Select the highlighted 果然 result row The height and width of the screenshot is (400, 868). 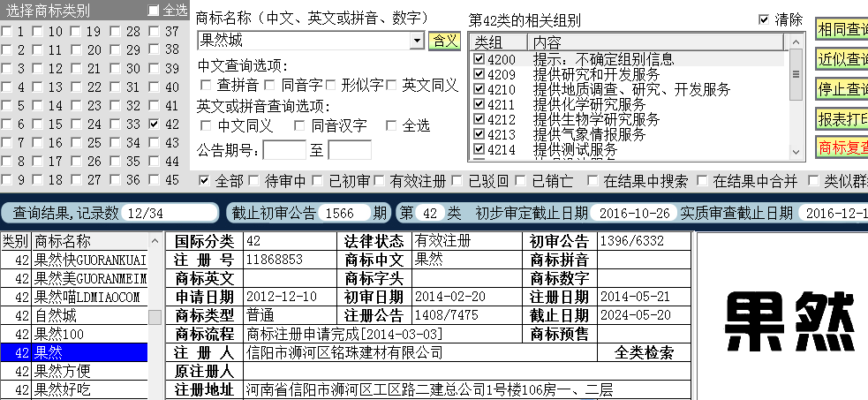point(74,352)
